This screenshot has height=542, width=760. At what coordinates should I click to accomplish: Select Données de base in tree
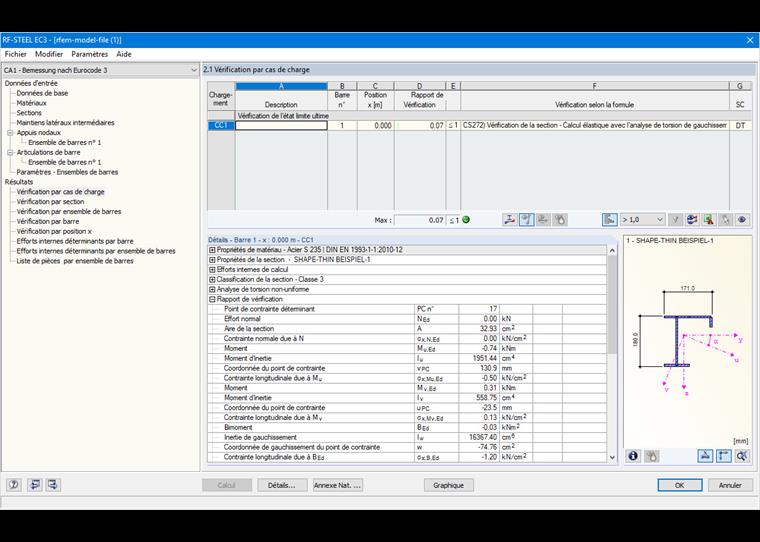coord(42,93)
